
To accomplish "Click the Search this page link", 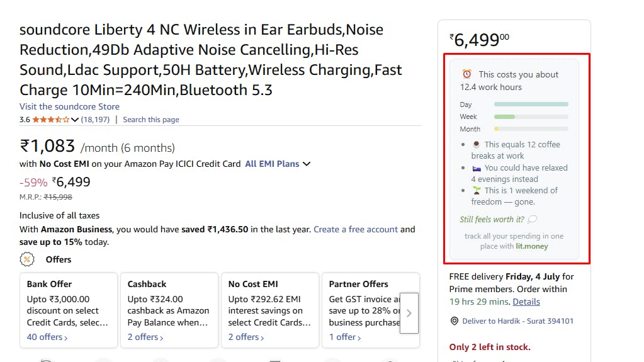I will [151, 120].
